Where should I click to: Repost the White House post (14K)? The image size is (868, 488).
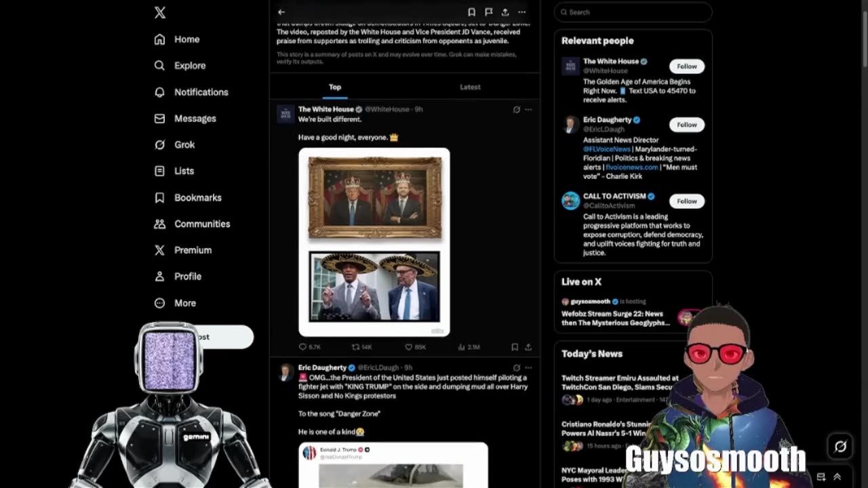tap(361, 347)
